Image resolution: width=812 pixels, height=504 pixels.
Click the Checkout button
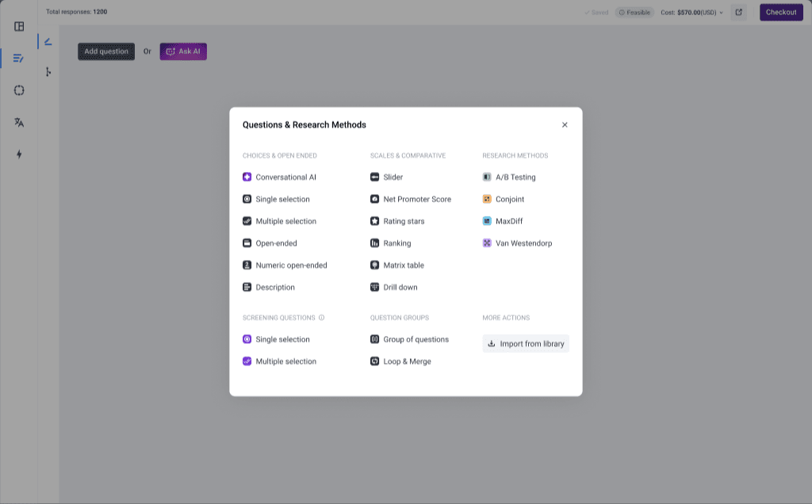pos(780,12)
